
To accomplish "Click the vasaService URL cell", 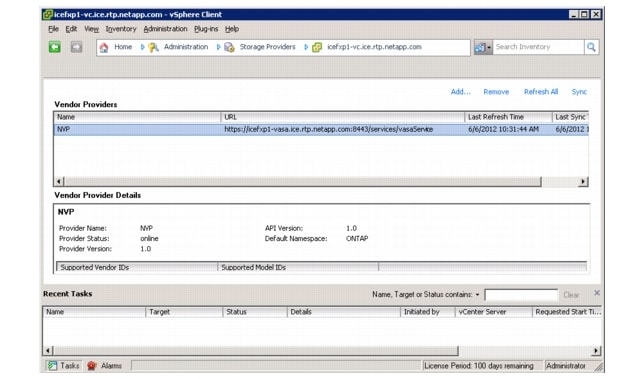I will coord(329,129).
